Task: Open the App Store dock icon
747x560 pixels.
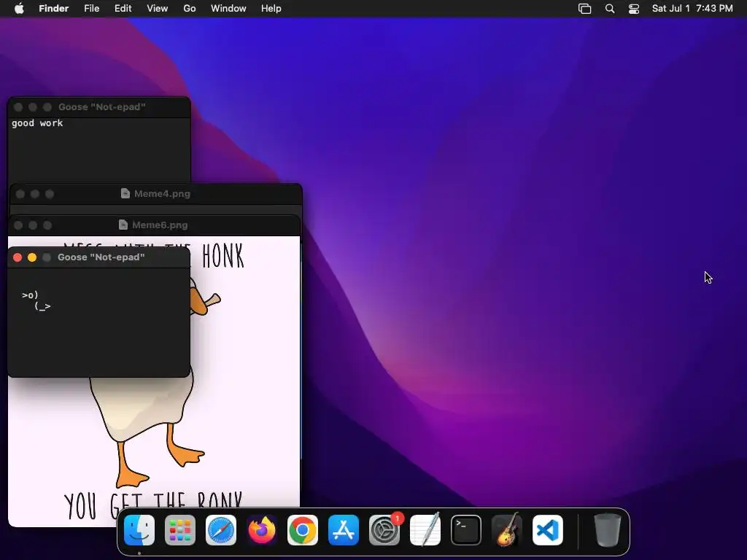Action: (x=344, y=530)
